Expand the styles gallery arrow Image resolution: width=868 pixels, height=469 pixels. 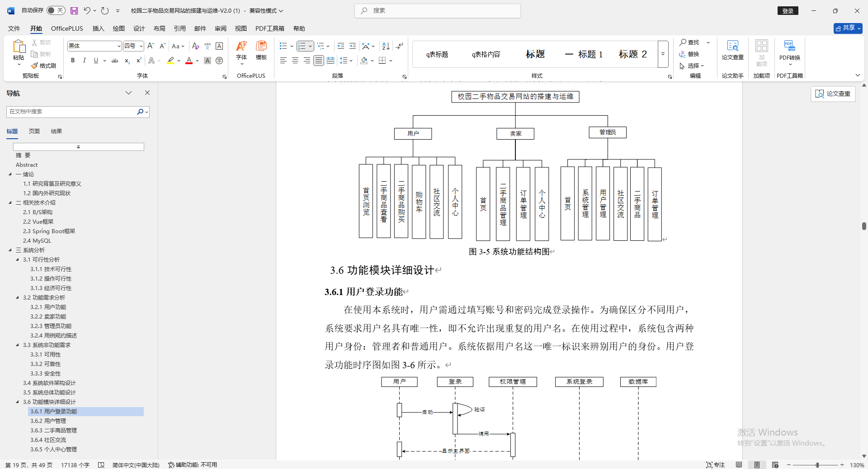[662, 54]
